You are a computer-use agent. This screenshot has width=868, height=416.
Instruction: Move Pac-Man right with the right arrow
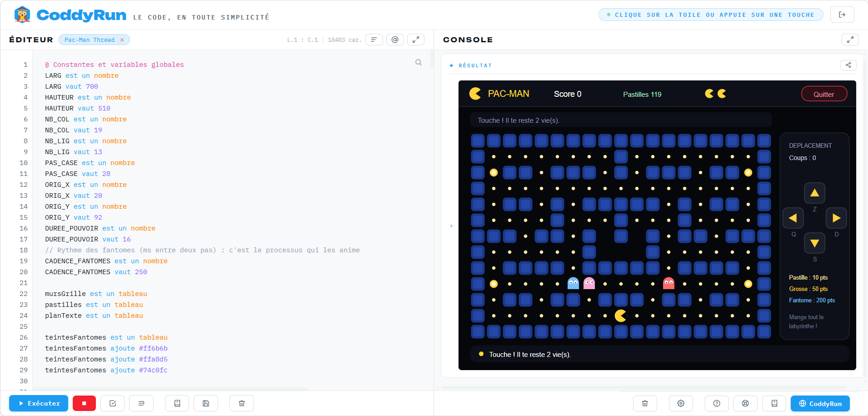836,218
